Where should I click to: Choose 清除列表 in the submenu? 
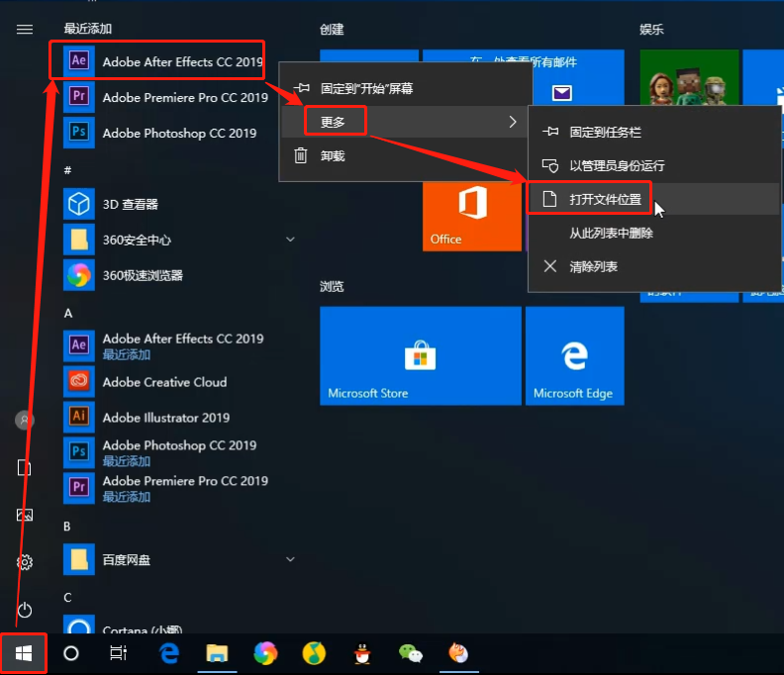coord(654,266)
